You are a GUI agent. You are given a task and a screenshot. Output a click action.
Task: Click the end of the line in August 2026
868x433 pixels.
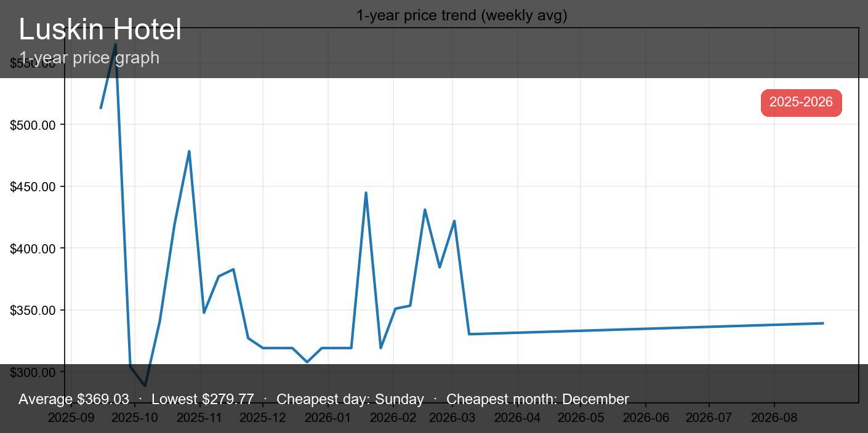pyautogui.click(x=822, y=324)
